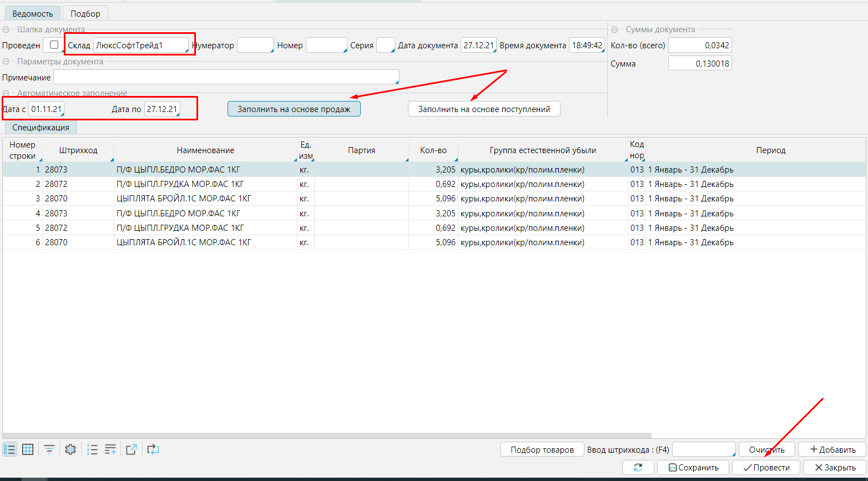
Task: Collapse the Параметры документа section
Action: tap(6, 62)
